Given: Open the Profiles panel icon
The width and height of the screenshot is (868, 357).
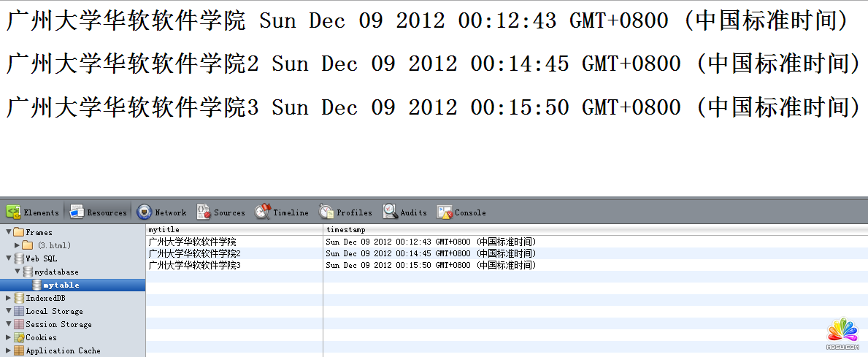Looking at the screenshot, I should click(x=326, y=212).
